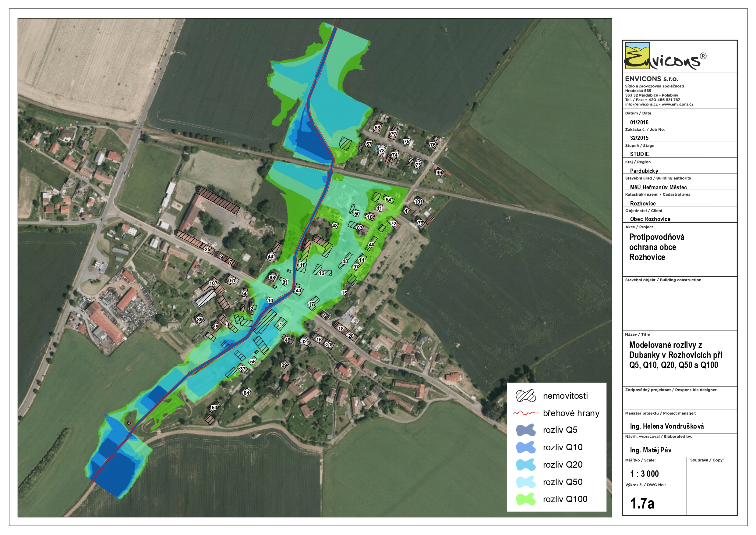Select the rozliv Q100 green legend swatch
The height and width of the screenshot is (535, 756).
tap(525, 499)
